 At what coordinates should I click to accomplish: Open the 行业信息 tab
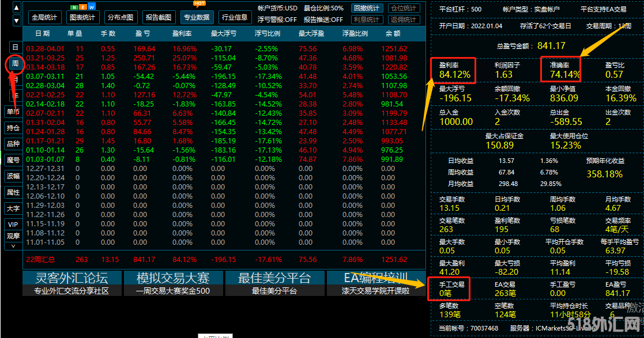point(235,17)
